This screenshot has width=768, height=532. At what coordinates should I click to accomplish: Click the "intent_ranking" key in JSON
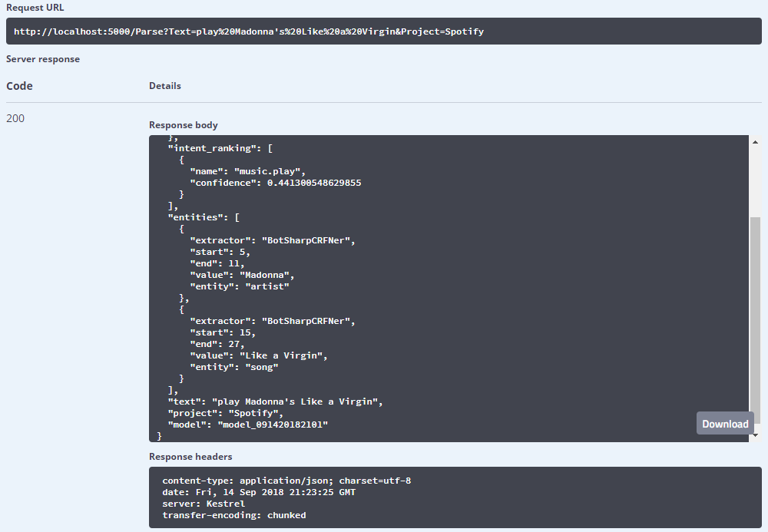click(x=213, y=148)
